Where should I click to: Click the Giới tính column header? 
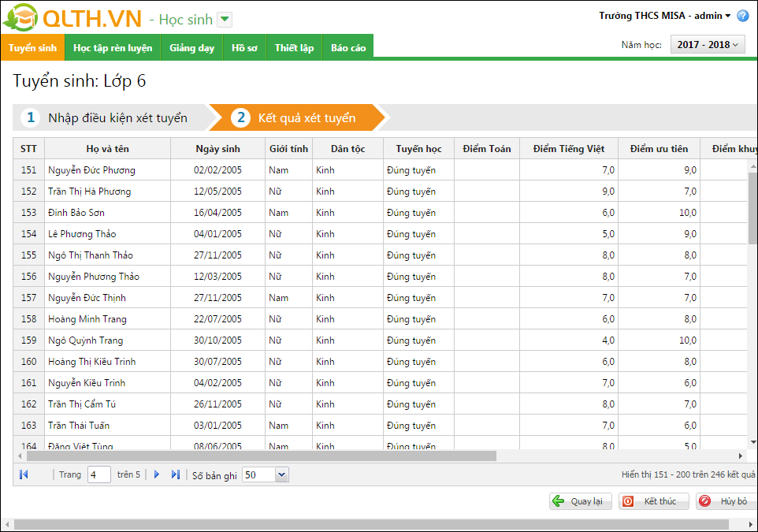[x=288, y=148]
